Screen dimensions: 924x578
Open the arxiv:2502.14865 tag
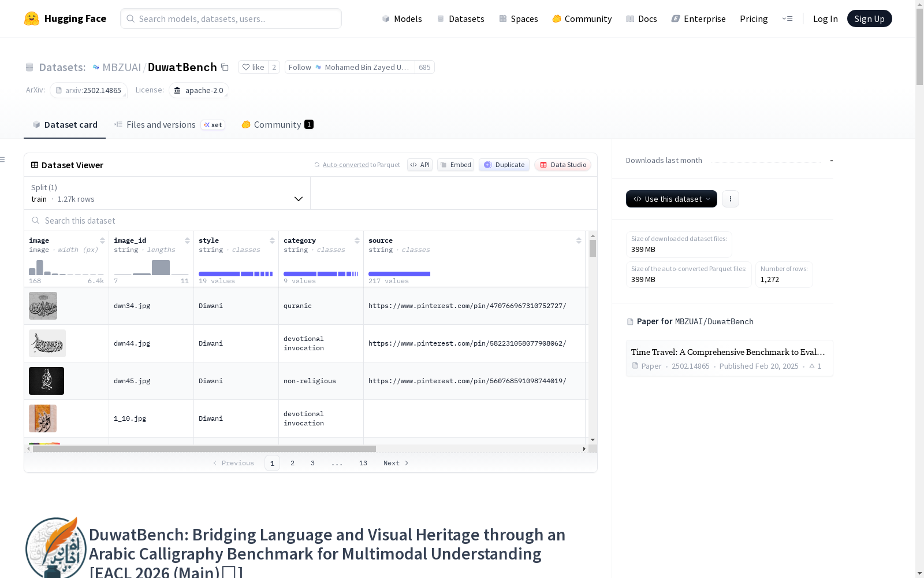88,90
